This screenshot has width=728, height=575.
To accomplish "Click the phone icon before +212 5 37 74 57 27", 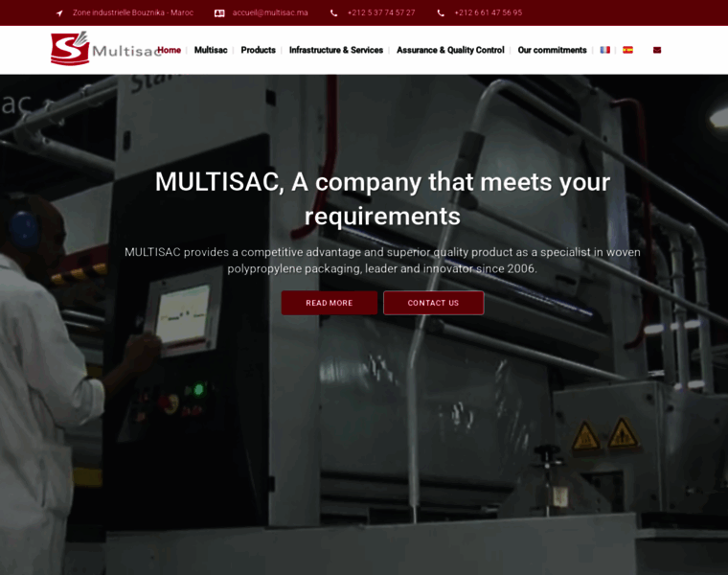I will pyautogui.click(x=333, y=13).
